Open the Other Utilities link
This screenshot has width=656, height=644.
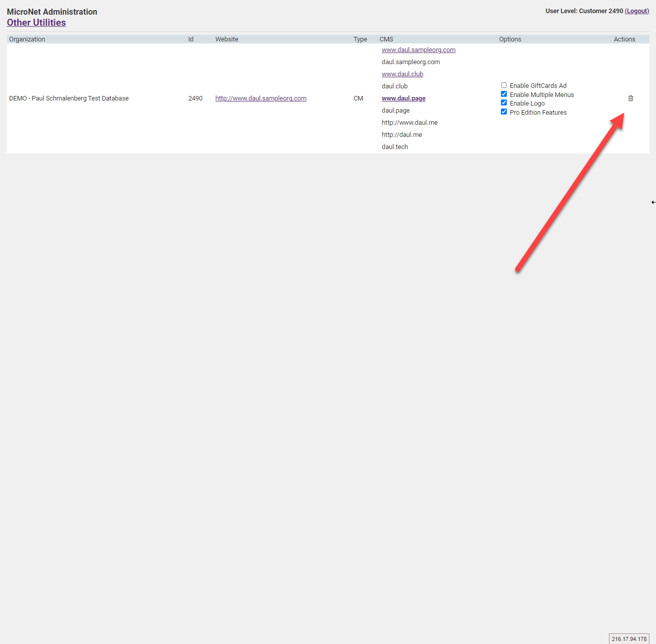pos(36,23)
